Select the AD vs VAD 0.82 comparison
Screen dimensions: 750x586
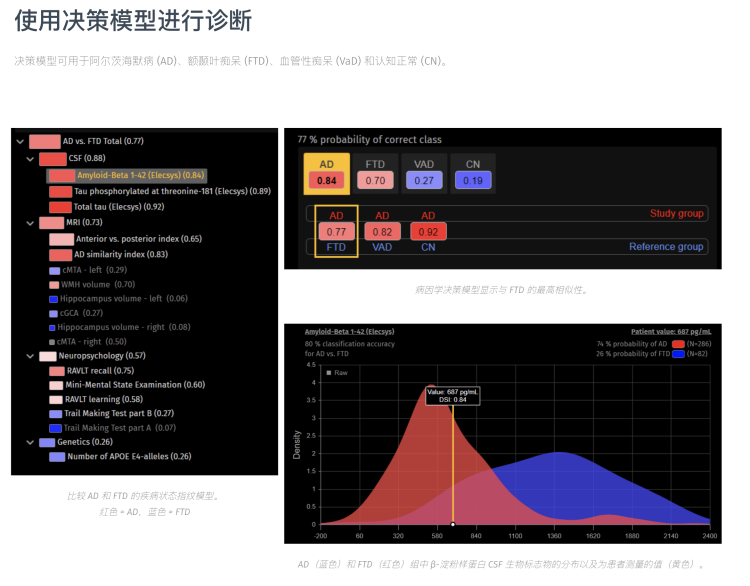382,232
